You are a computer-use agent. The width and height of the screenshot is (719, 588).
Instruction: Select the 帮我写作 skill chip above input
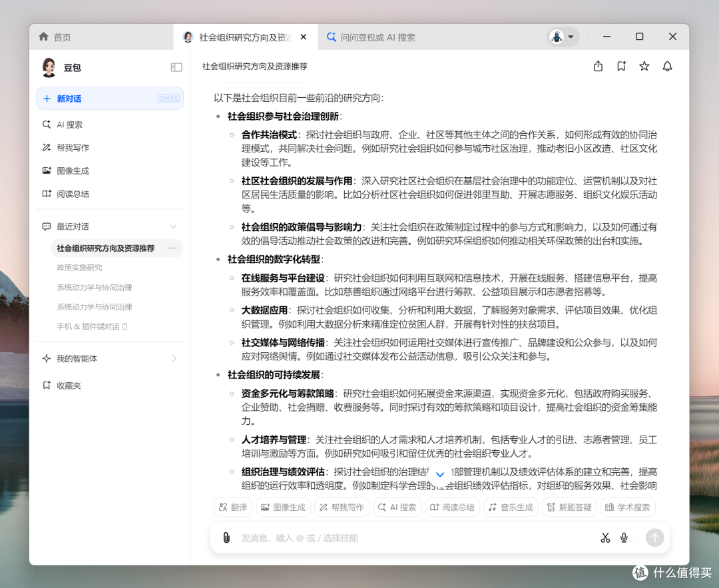point(342,507)
